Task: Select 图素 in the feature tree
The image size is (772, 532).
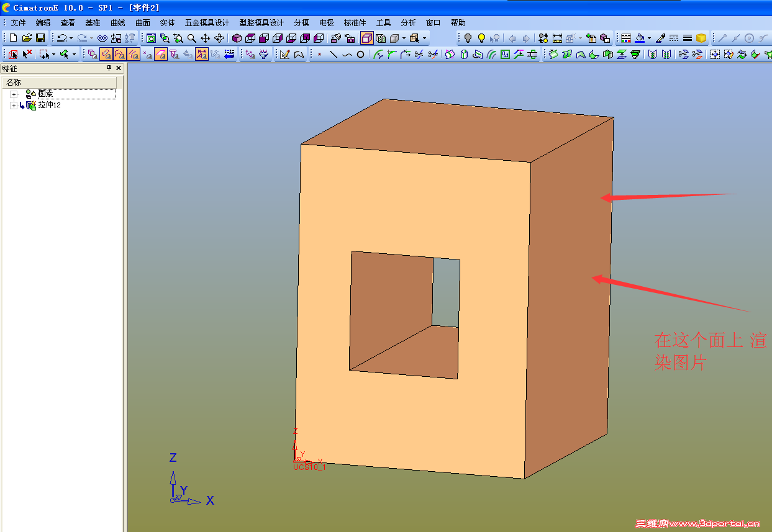Action: click(x=45, y=94)
